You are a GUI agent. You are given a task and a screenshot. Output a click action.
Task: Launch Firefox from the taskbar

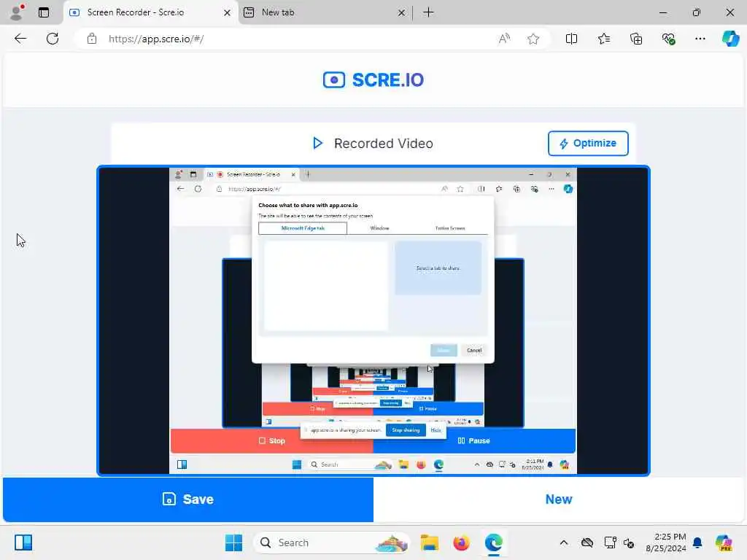coord(461,542)
